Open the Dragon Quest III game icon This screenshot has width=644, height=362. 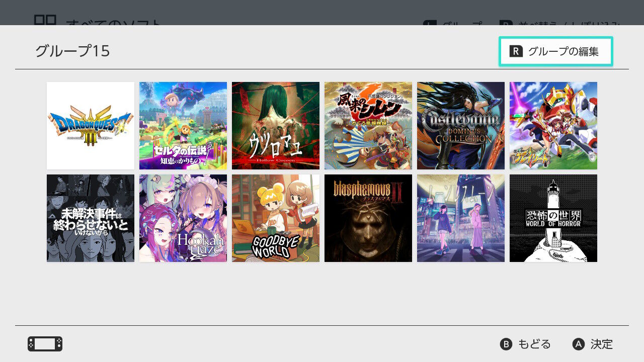[91, 126]
